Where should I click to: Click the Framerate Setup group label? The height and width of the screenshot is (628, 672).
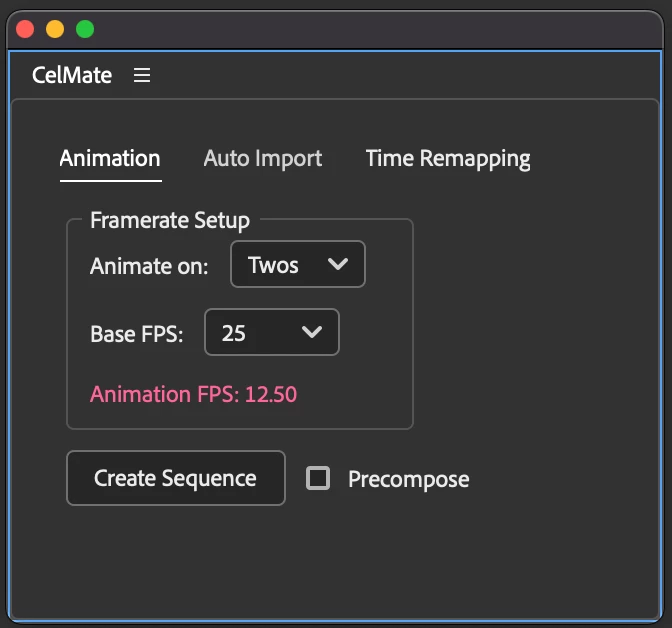tap(170, 221)
